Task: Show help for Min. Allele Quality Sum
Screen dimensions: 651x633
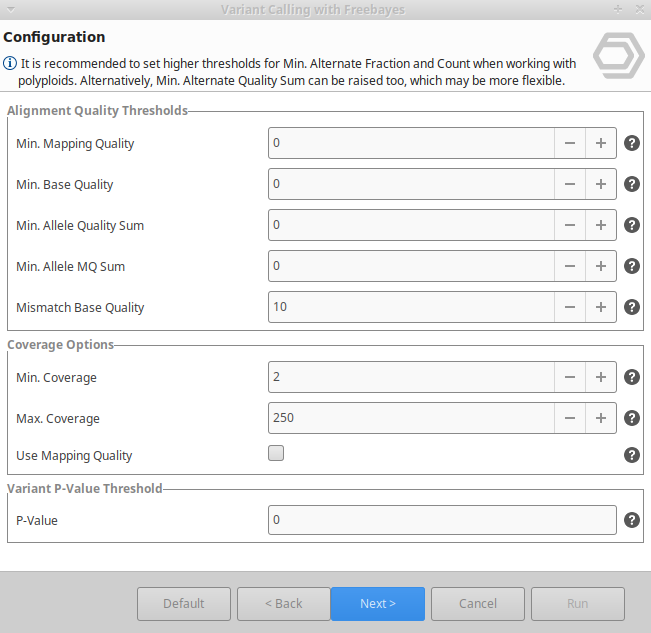Action: [x=631, y=225]
